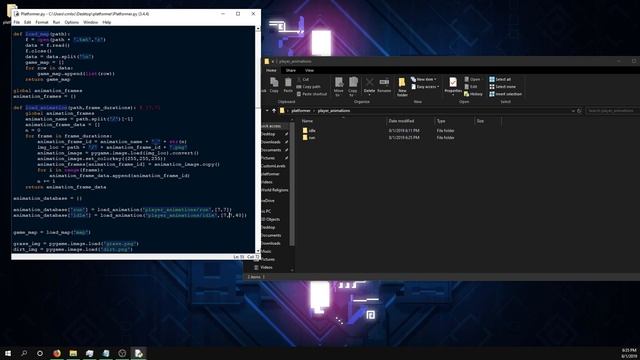
Task: Click Select none in the ribbon
Action: (502, 87)
